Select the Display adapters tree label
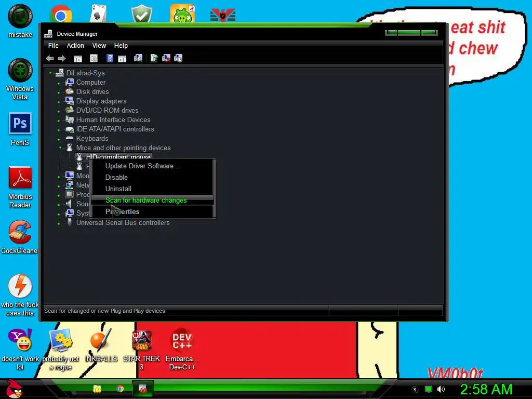The height and width of the screenshot is (399, 532). tap(101, 101)
